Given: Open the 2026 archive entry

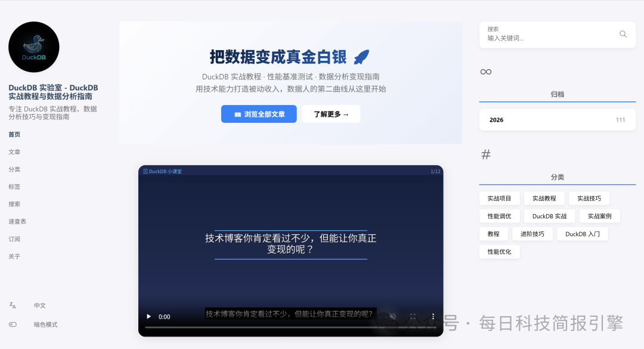Looking at the screenshot, I should pyautogui.click(x=558, y=120).
